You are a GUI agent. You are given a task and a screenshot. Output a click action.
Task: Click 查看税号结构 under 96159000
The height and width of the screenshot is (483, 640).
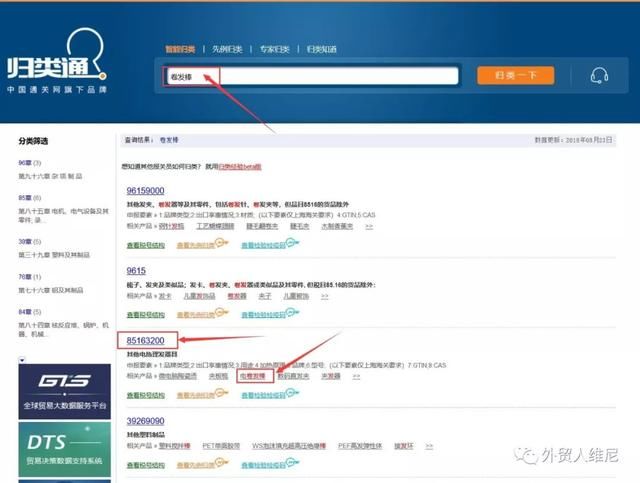146,245
